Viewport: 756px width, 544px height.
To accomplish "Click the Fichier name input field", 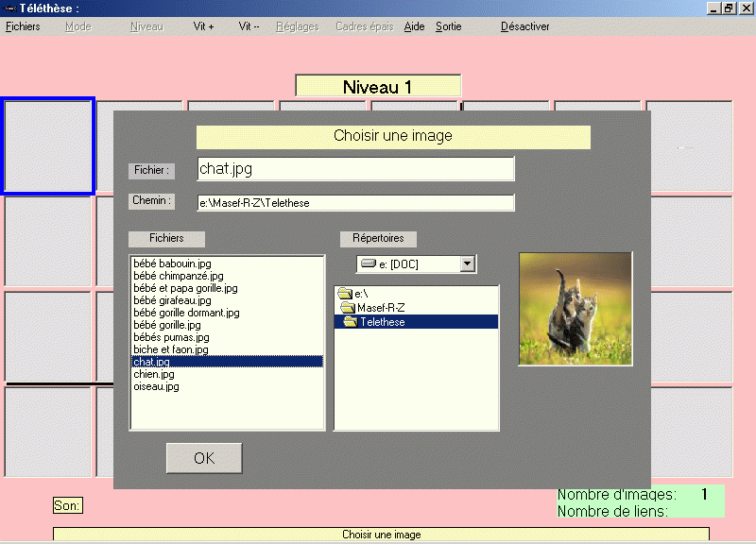I will 355,169.
